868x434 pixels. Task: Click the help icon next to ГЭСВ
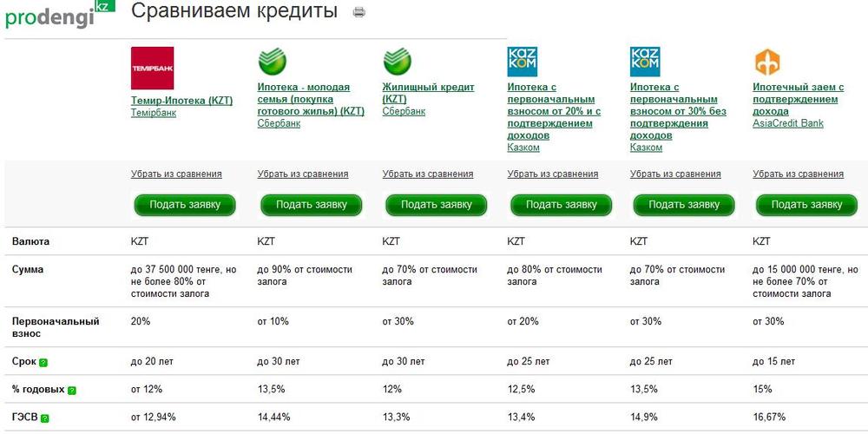coord(45,418)
